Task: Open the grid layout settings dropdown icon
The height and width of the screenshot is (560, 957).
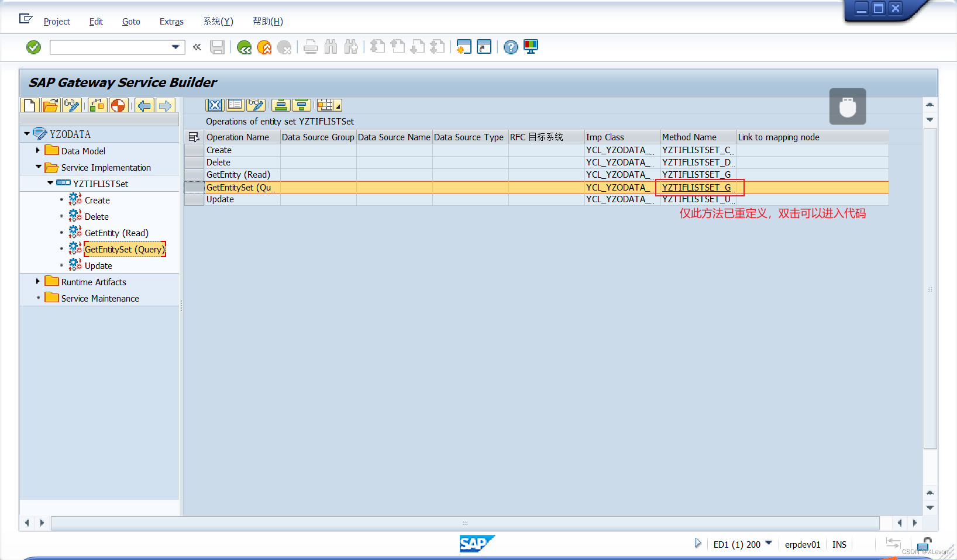Action: pos(329,105)
